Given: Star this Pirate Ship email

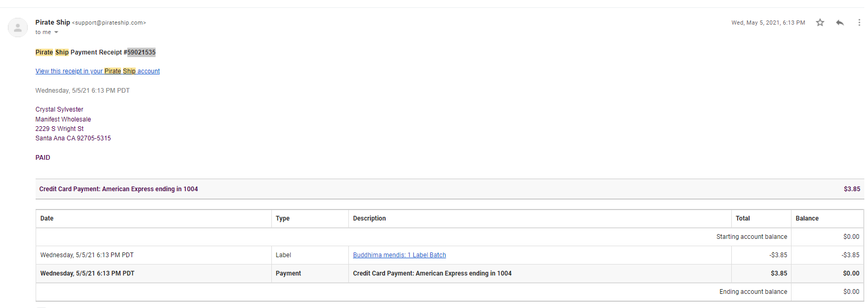Looking at the screenshot, I should click(820, 23).
